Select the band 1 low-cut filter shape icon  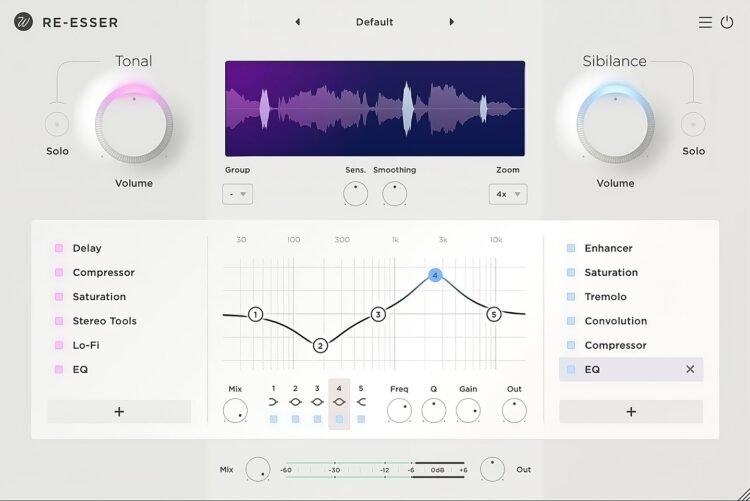click(x=273, y=402)
